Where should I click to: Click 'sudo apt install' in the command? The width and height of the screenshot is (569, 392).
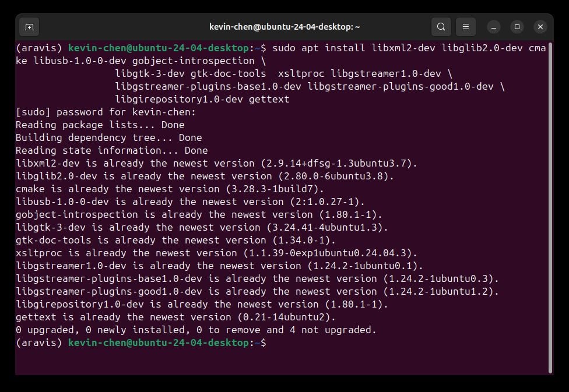tap(319, 48)
